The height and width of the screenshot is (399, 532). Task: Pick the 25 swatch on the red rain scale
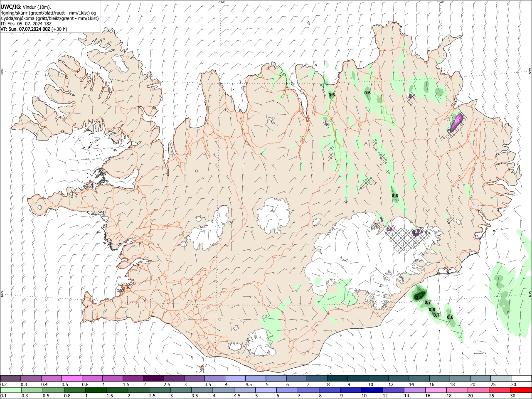click(x=500, y=390)
